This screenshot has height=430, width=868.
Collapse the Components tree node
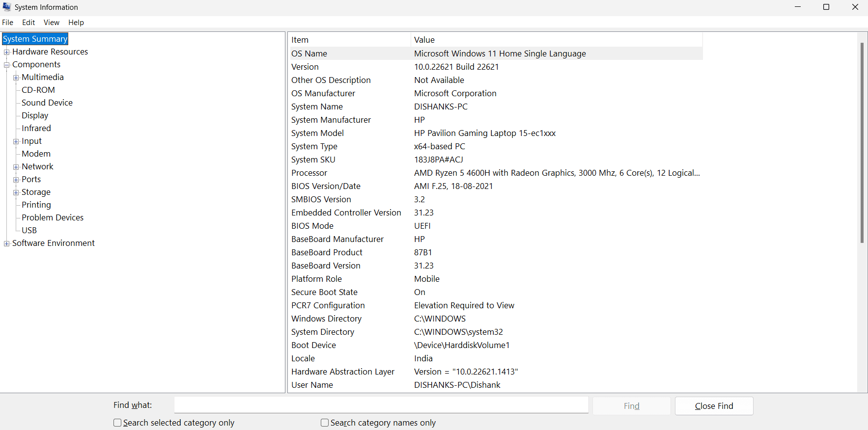[7, 65]
